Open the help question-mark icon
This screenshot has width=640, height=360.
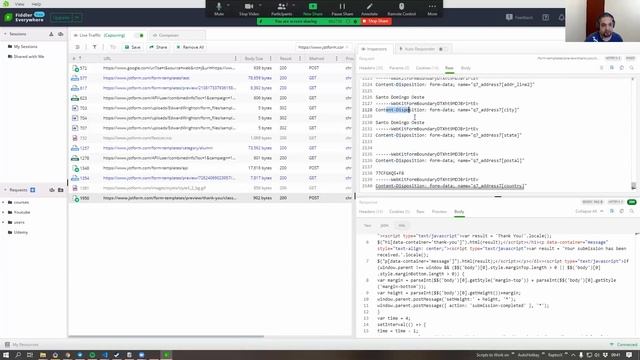pos(546,18)
